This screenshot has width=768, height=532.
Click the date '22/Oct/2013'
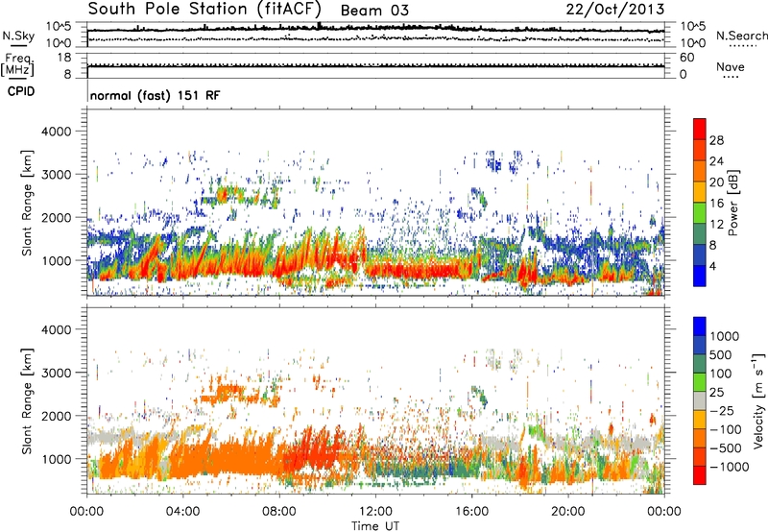pos(615,10)
